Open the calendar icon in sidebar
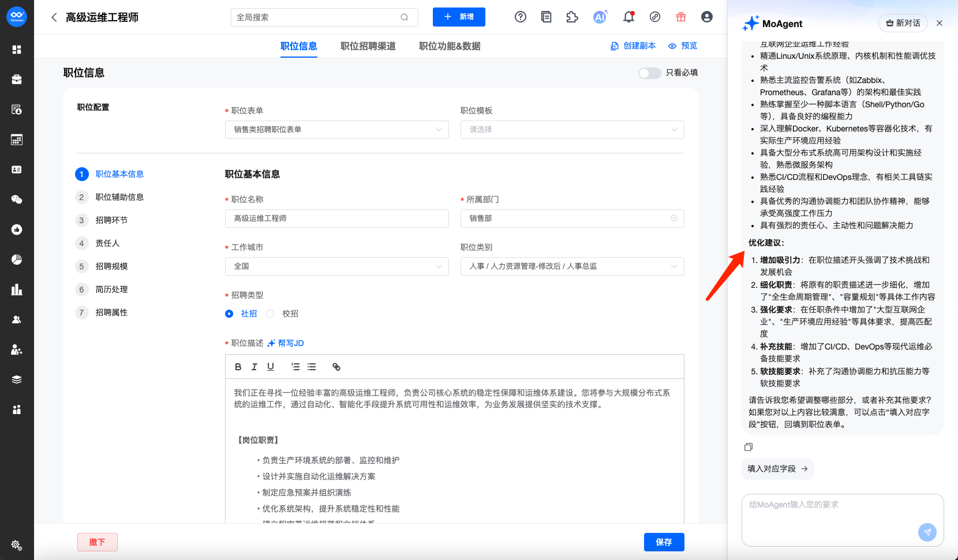958x560 pixels. tap(17, 140)
